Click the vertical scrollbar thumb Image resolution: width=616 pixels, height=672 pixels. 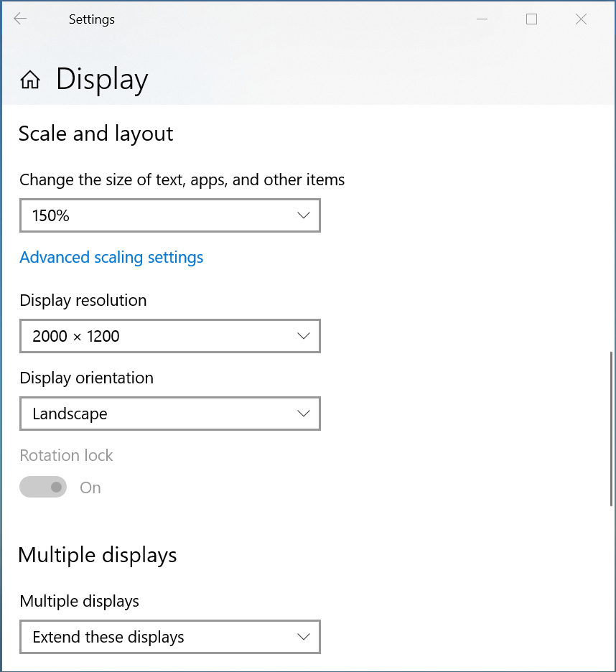pyautogui.click(x=611, y=429)
